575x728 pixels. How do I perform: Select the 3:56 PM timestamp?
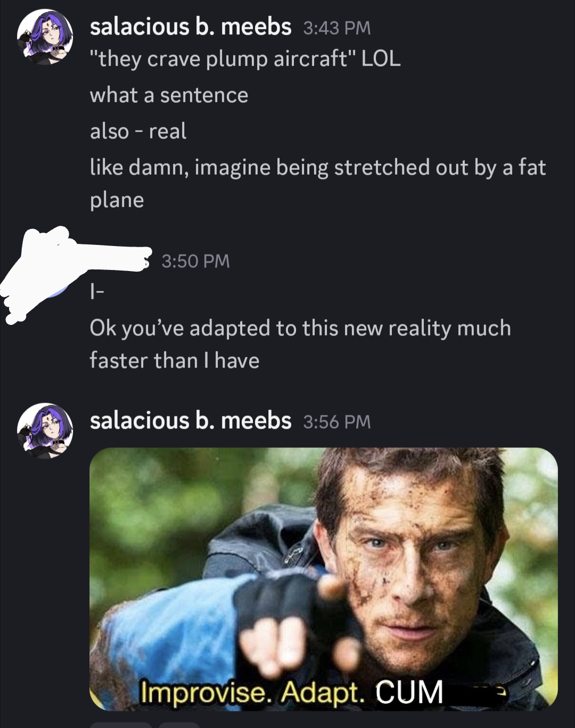(x=336, y=422)
